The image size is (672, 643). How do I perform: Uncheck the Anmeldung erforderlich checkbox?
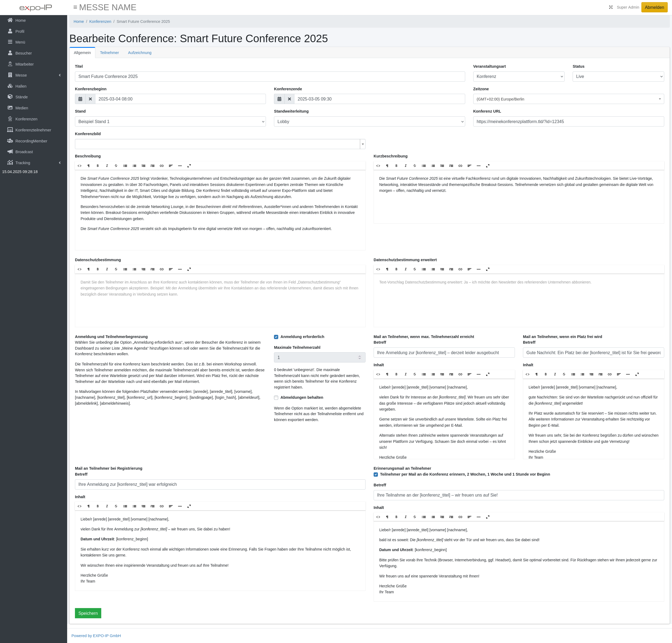[276, 337]
